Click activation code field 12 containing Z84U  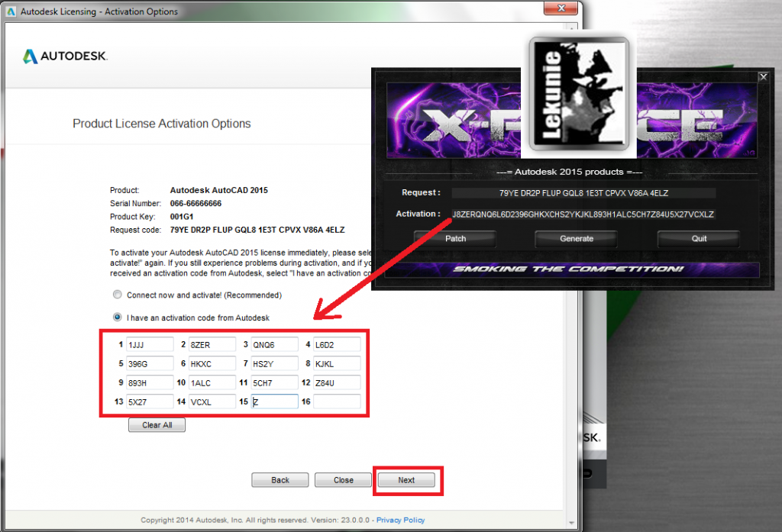click(337, 382)
